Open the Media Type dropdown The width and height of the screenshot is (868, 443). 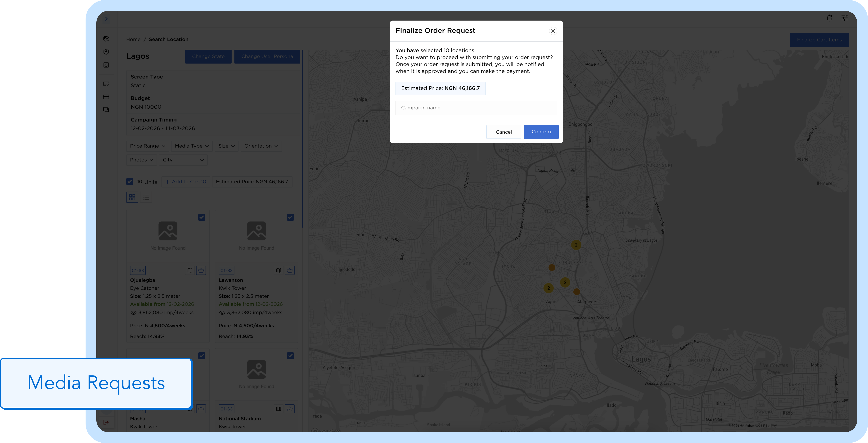click(192, 146)
